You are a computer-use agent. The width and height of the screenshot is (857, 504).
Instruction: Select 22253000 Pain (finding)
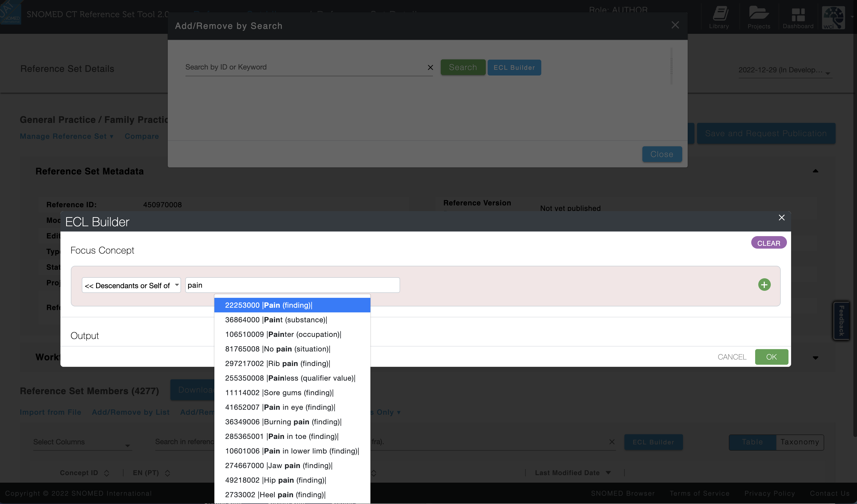coord(292,305)
